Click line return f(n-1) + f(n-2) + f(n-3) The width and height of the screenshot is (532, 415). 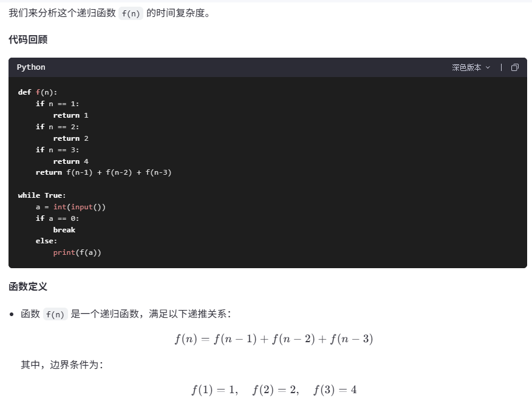pos(103,172)
